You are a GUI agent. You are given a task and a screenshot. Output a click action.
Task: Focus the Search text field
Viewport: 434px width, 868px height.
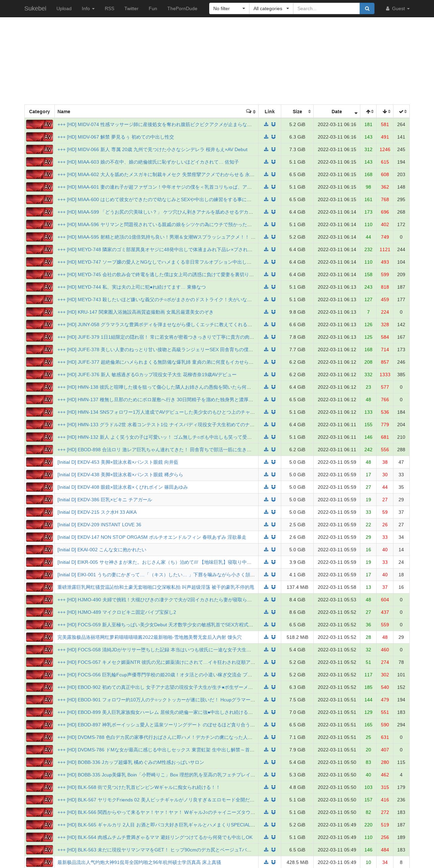pyautogui.click(x=326, y=8)
